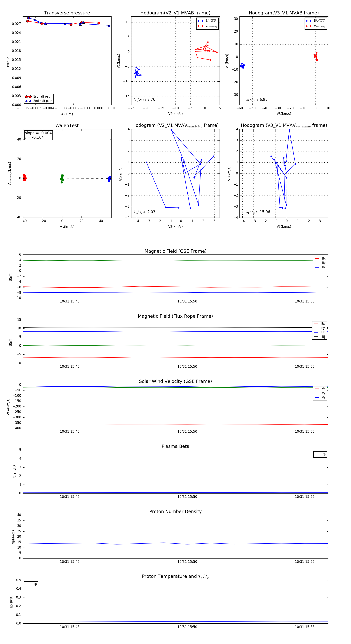This screenshot has height=644, width=351.
Task: Click the λ1/λ3 ≈ 15.06 annotation
Action: (258, 212)
